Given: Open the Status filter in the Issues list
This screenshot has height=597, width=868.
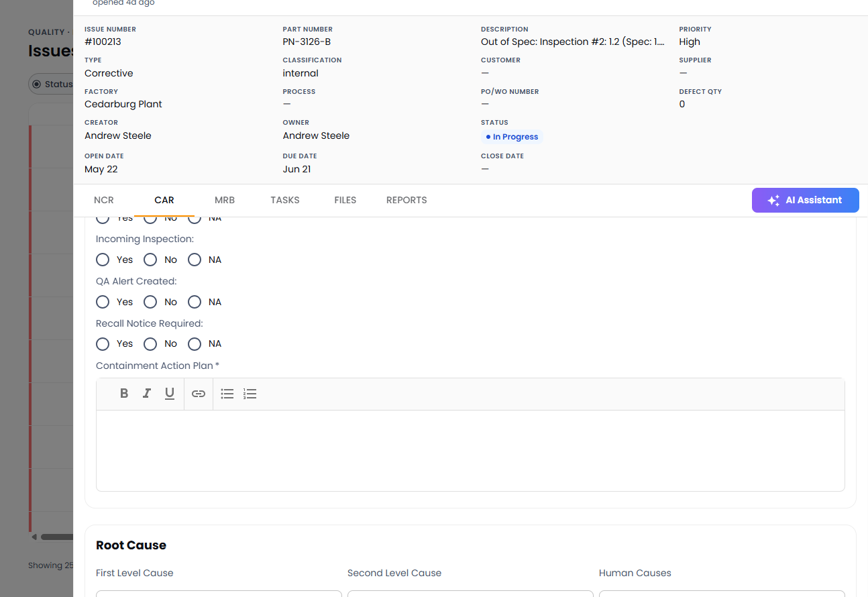Looking at the screenshot, I should pyautogui.click(x=52, y=85).
